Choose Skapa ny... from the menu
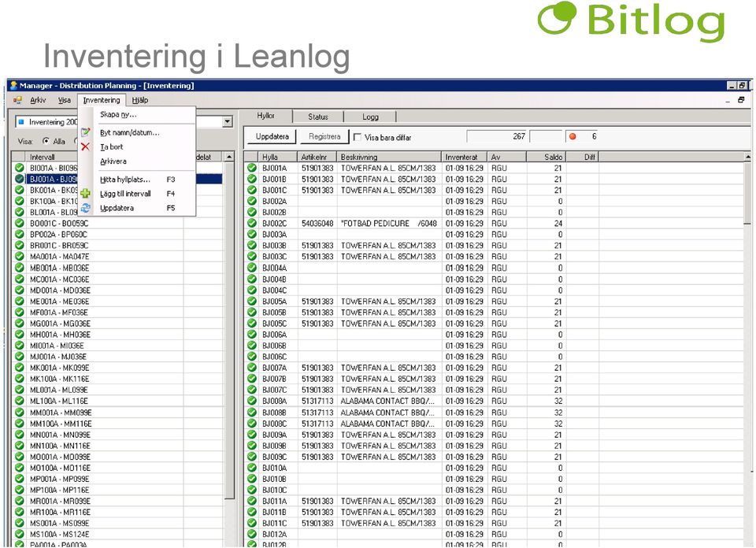 pyautogui.click(x=137, y=115)
